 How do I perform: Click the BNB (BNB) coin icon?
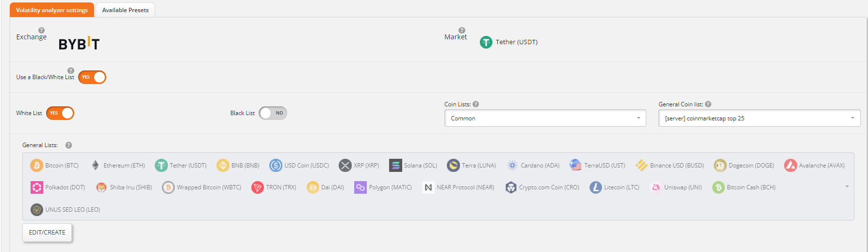223,166
